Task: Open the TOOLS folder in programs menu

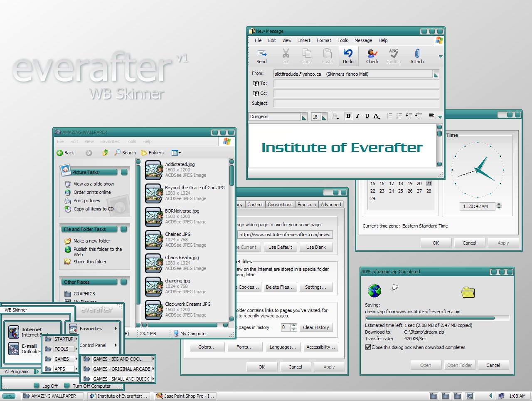Action: [61, 349]
